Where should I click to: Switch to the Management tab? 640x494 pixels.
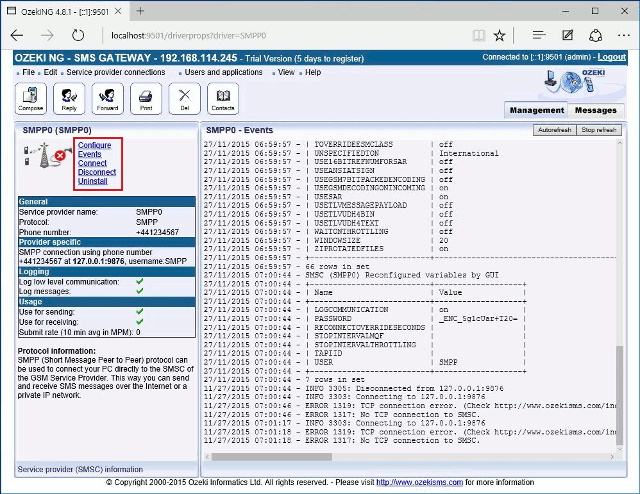click(536, 110)
